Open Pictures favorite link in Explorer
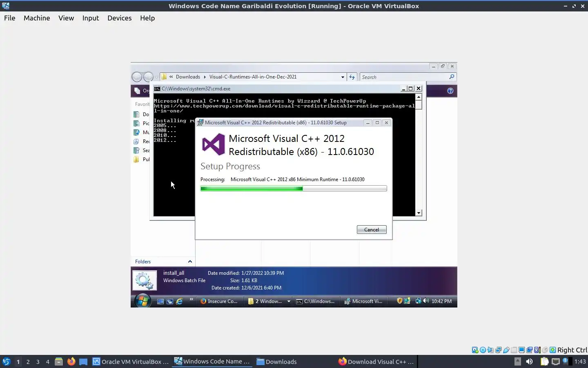This screenshot has height=368, width=588. coord(141,123)
